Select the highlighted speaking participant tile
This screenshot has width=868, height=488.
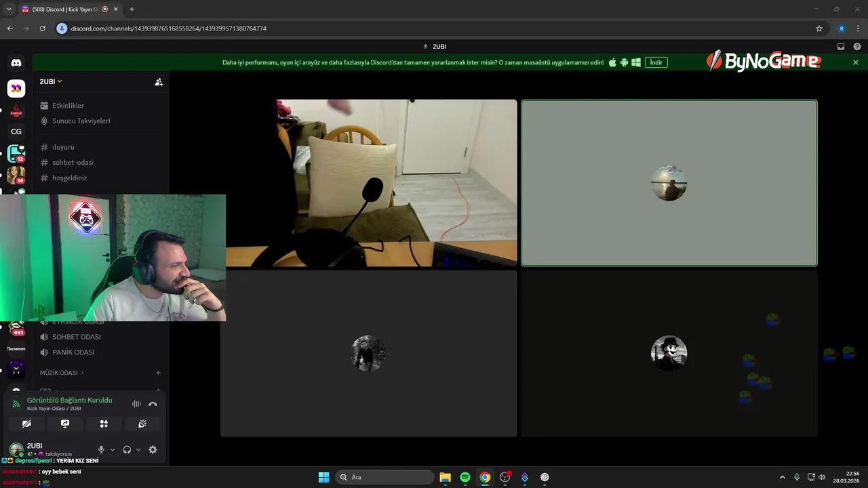pyautogui.click(x=669, y=183)
